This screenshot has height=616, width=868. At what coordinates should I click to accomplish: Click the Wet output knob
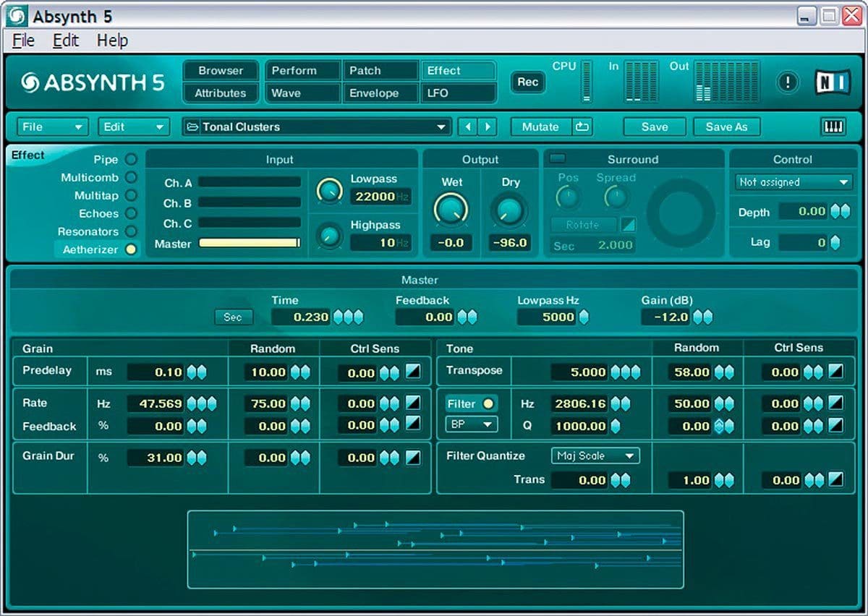(451, 210)
